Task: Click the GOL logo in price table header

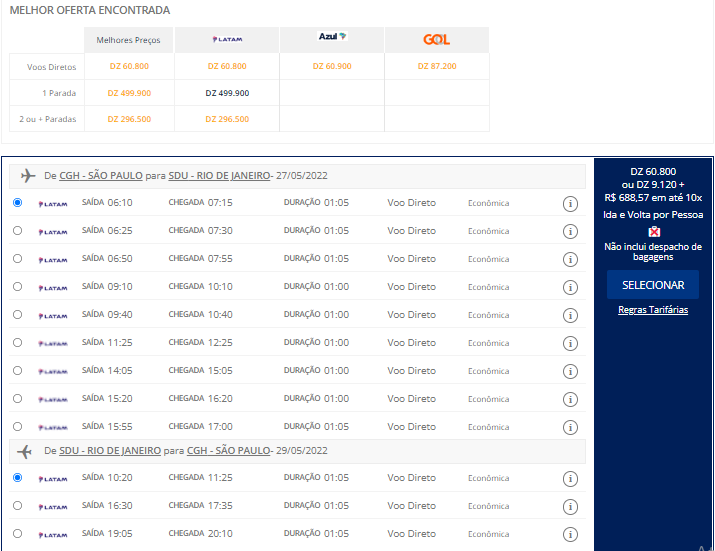Action: (x=436, y=40)
